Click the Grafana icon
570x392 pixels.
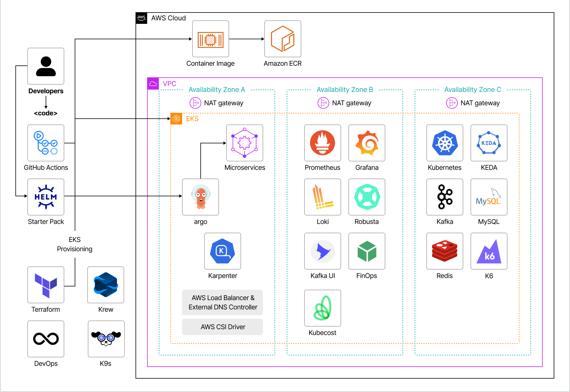[x=367, y=143]
